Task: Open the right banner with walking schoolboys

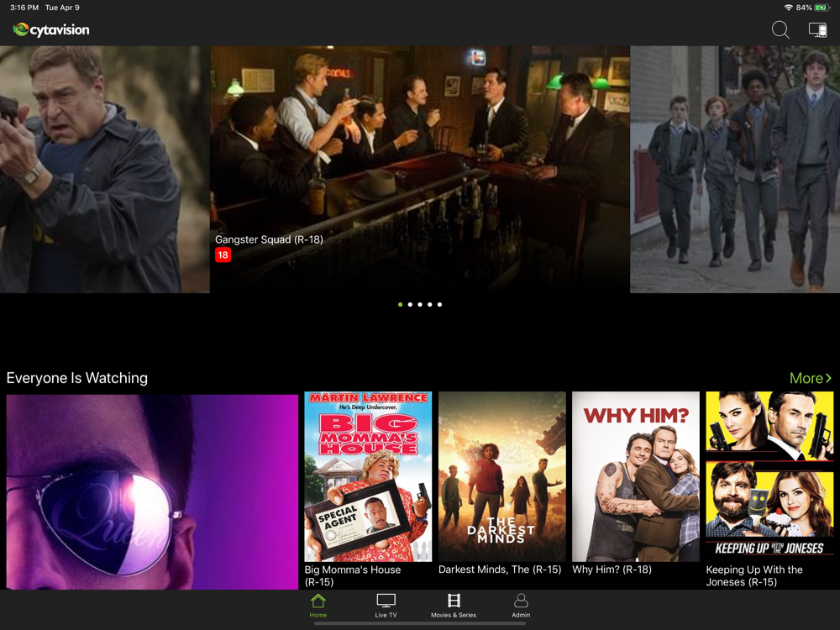Action: pyautogui.click(x=735, y=170)
